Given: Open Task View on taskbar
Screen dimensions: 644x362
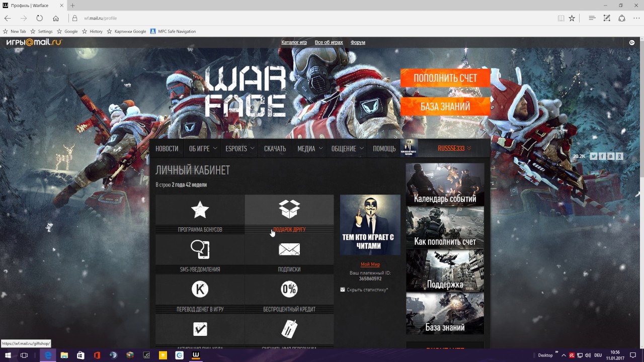Looking at the screenshot, I should click(x=24, y=355).
